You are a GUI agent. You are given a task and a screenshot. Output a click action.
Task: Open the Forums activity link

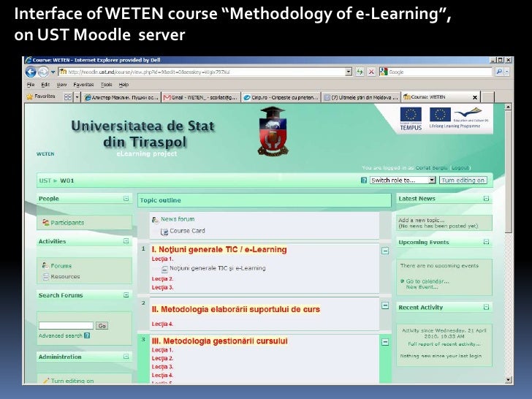click(x=61, y=266)
